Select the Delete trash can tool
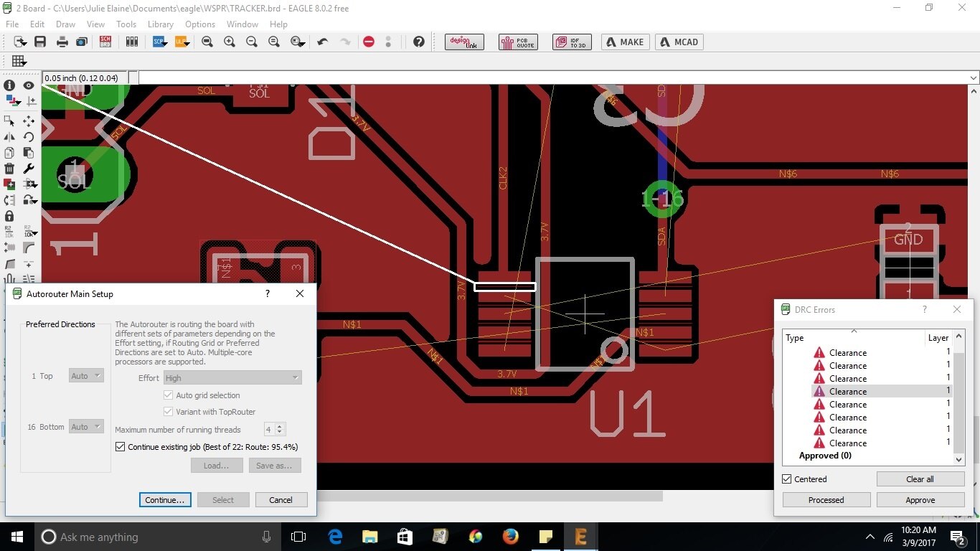This screenshot has width=980, height=551. (x=9, y=169)
